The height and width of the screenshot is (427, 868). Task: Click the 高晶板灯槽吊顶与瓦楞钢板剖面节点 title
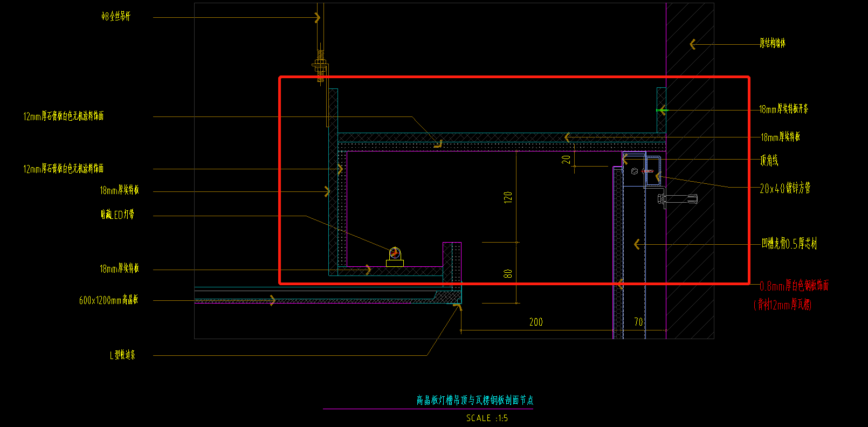(475, 400)
